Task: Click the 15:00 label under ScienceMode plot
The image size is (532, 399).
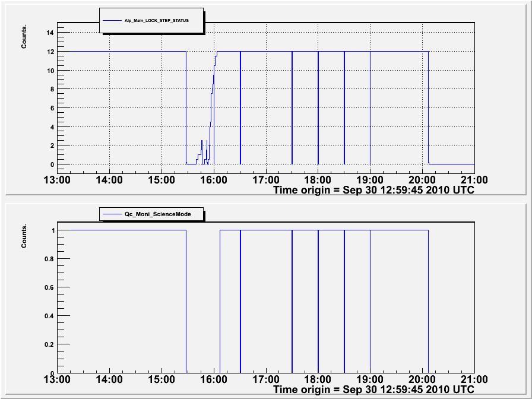Action: 161,379
